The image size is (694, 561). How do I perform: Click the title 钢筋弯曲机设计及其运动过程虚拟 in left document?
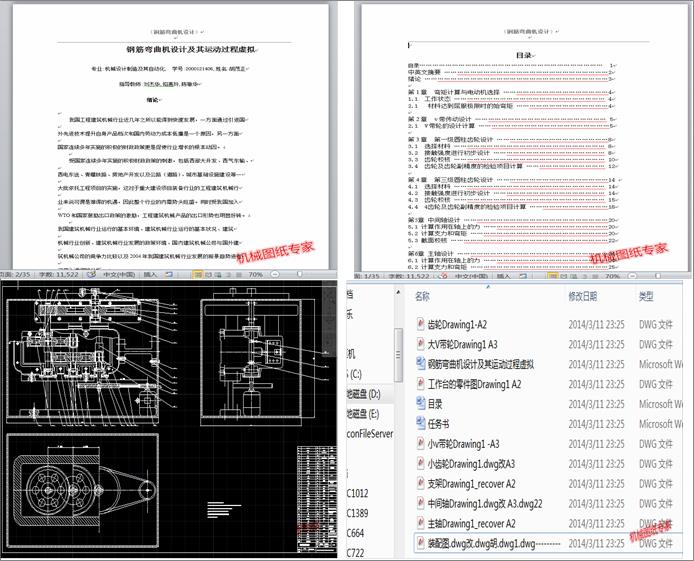click(x=191, y=50)
